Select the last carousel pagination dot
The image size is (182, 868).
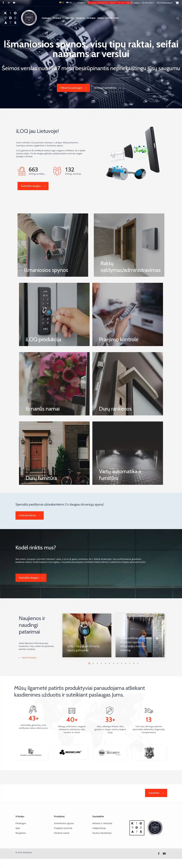pyautogui.click(x=138, y=663)
